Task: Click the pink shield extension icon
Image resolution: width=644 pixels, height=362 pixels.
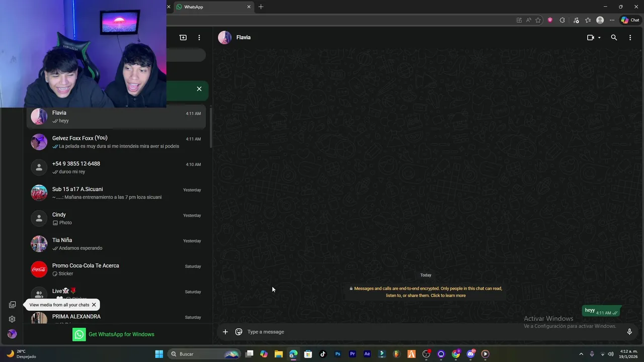Action: pos(550,20)
